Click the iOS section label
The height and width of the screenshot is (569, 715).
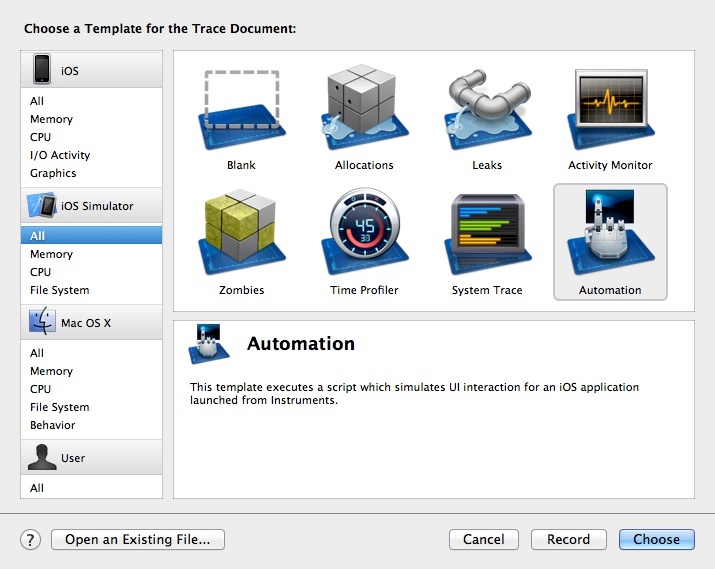(x=70, y=71)
